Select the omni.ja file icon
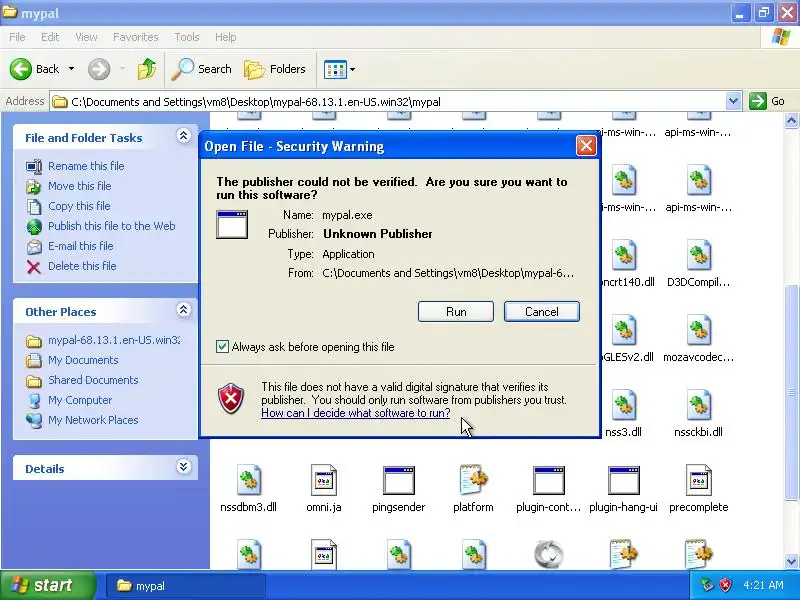 (x=324, y=480)
